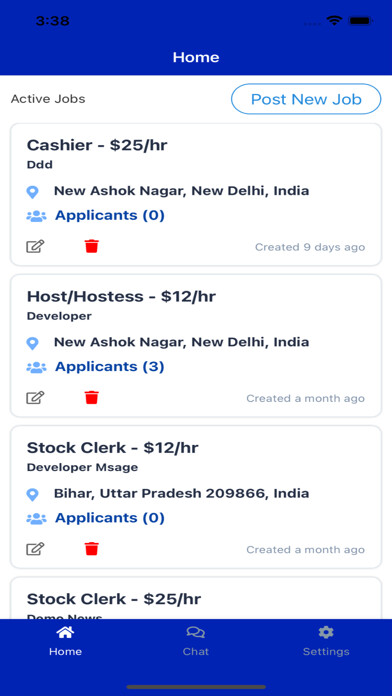The image size is (392, 696).
Task: Open the Cashier - $25/hr job title
Action: click(97, 145)
